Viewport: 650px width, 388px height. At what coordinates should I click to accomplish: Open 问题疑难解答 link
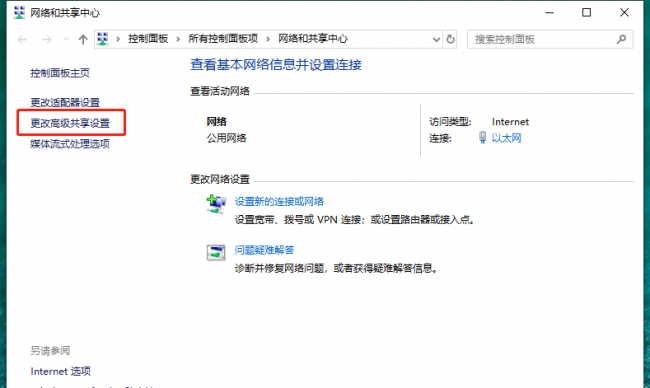point(264,250)
